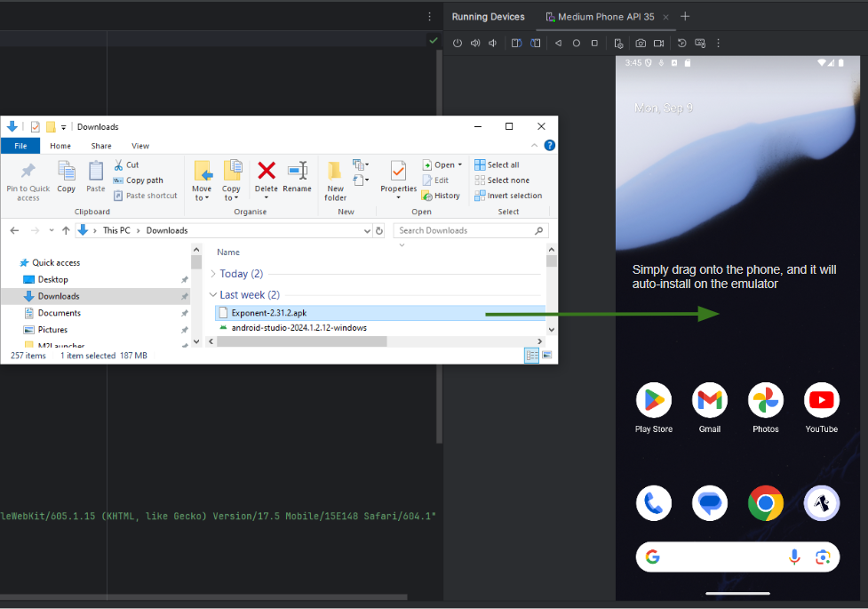Switch Explorer to large icons view
The height and width of the screenshot is (609, 868).
click(x=546, y=355)
